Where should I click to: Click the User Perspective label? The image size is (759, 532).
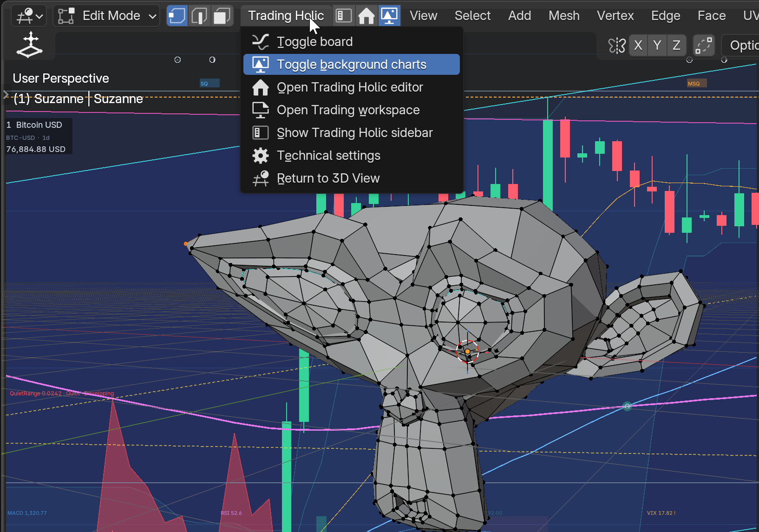[x=61, y=78]
